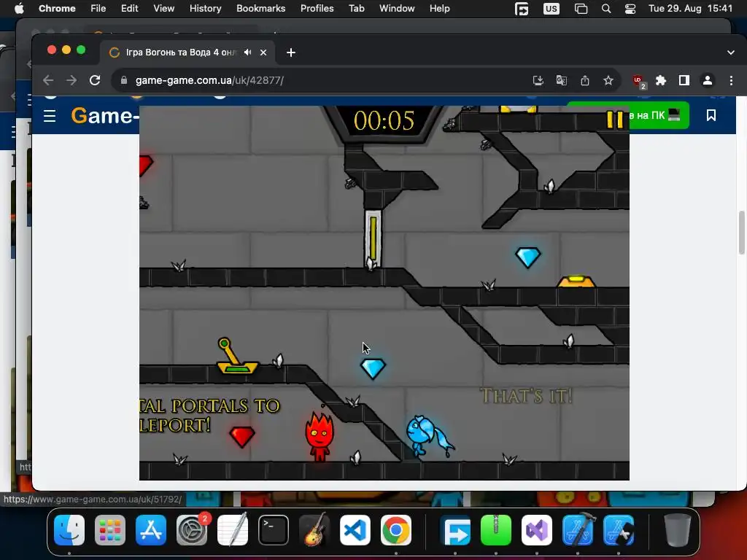
Task: Click the green download on PC button
Action: [659, 115]
